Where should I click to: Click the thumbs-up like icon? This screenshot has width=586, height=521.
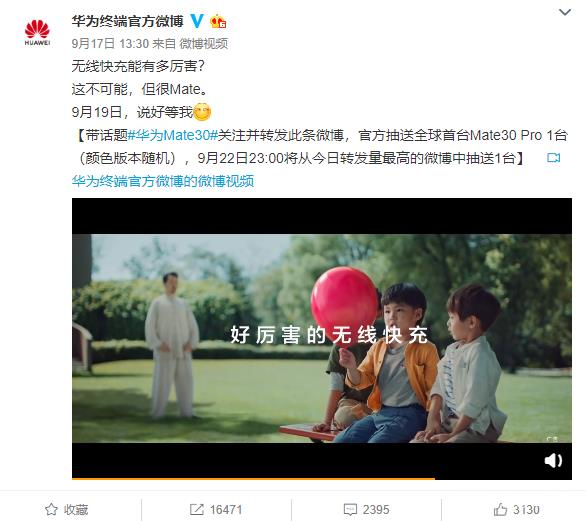[500, 509]
